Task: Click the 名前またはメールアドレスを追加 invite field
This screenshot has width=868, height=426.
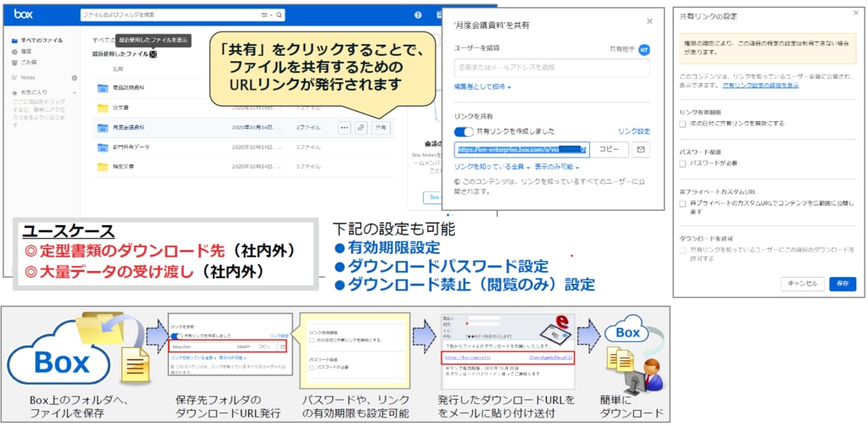Action: tap(552, 68)
